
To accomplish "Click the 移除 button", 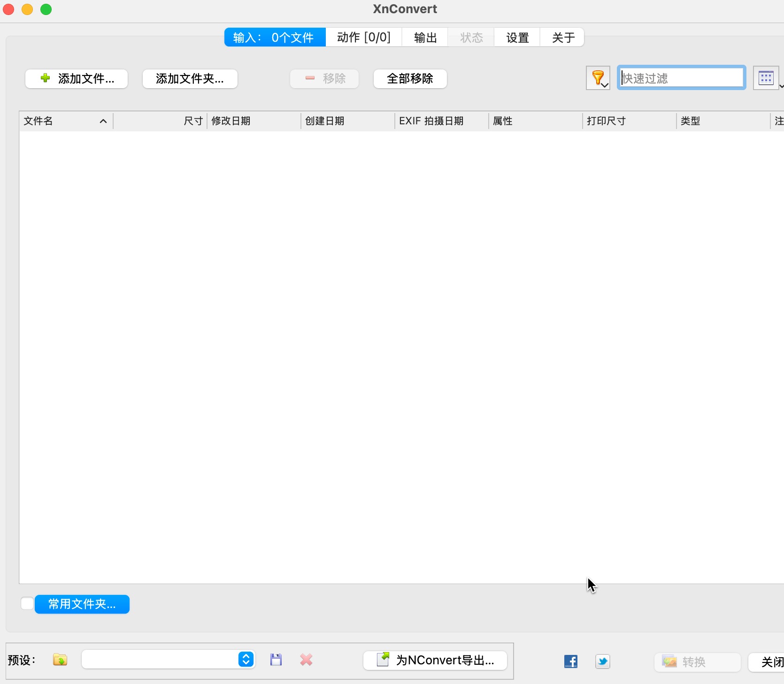I will (324, 78).
